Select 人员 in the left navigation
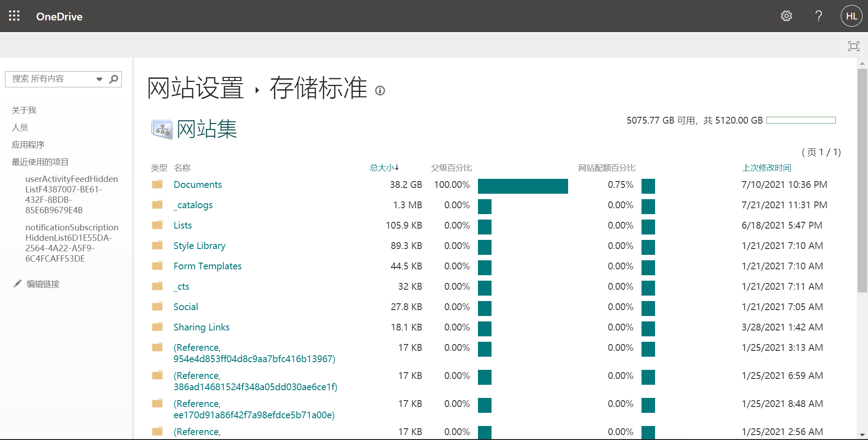The height and width of the screenshot is (440, 868). pos(20,127)
